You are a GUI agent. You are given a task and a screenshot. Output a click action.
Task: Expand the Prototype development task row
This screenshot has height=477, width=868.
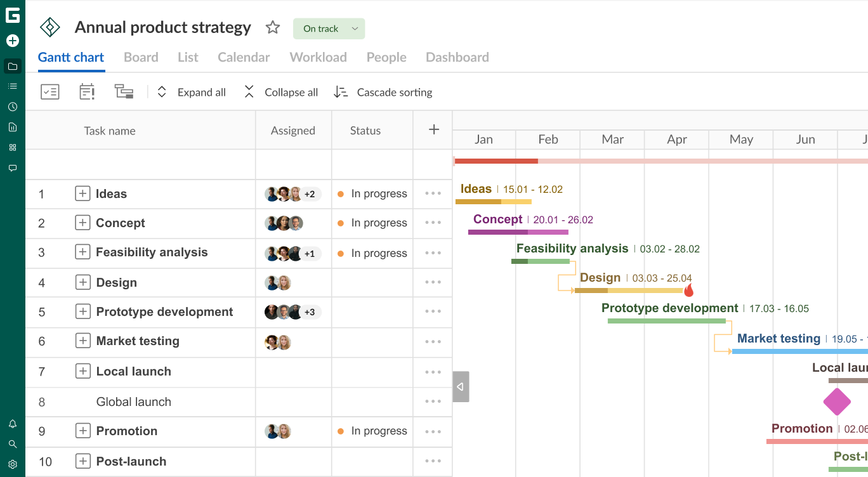(82, 311)
